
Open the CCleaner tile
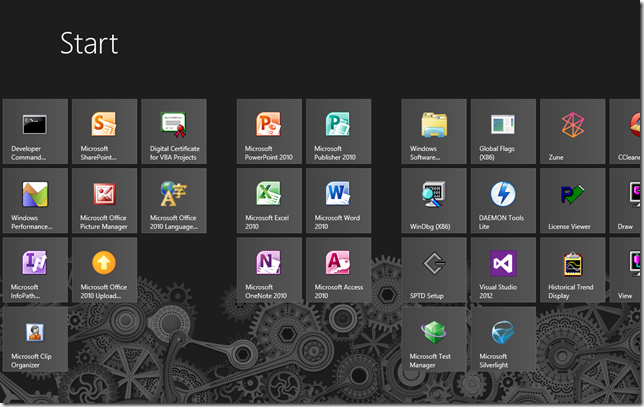(x=625, y=131)
